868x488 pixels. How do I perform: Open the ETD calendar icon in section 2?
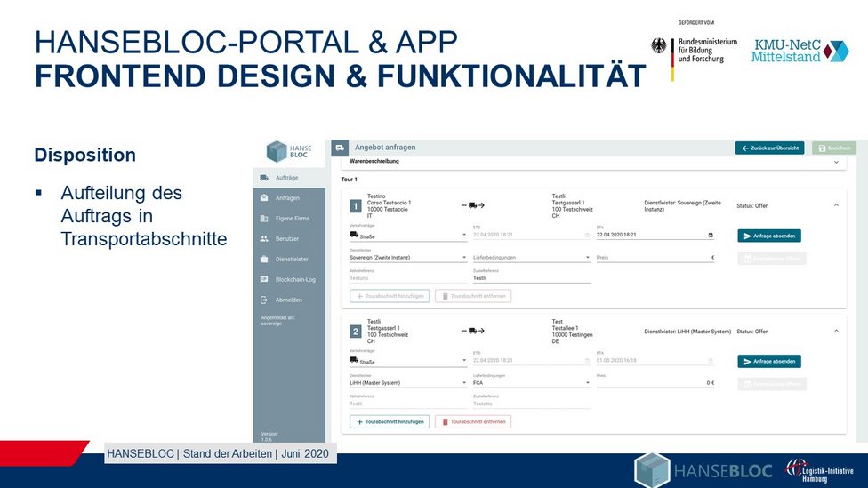point(587,361)
